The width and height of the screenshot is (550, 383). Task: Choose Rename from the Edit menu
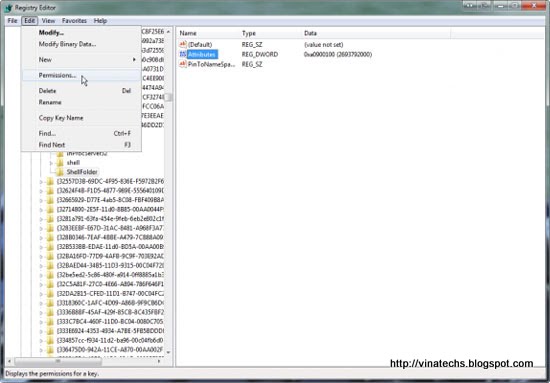click(x=81, y=102)
